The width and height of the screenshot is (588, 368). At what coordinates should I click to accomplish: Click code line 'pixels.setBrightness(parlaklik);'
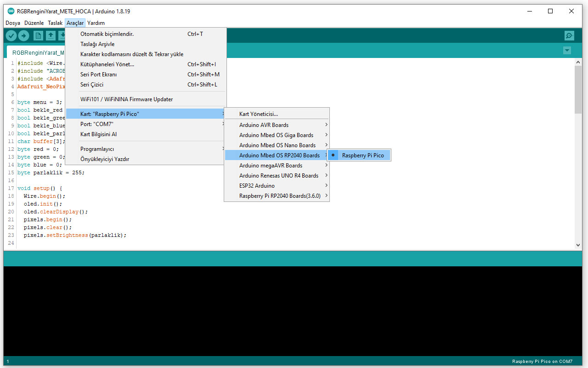click(75, 235)
